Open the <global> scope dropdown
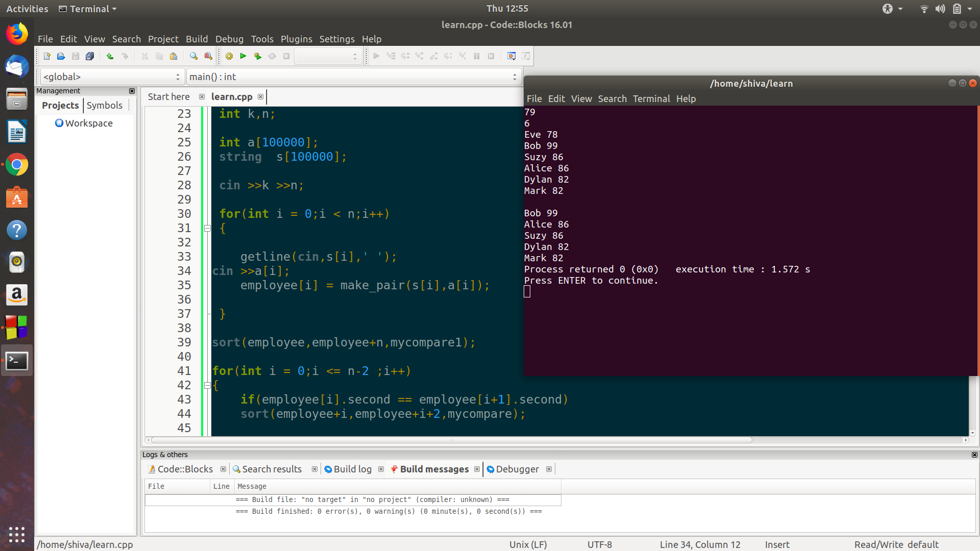Image resolution: width=980 pixels, height=551 pixels. 112,77
